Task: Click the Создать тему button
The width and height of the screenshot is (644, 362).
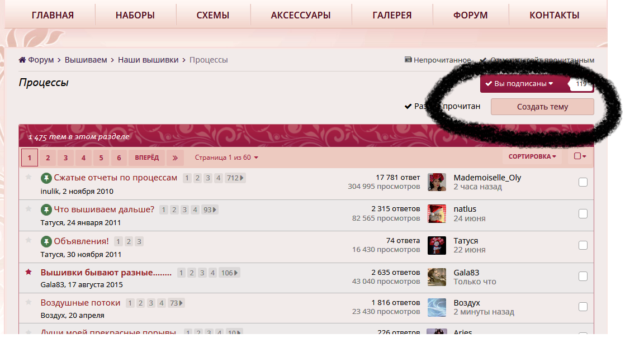Action: (x=542, y=107)
